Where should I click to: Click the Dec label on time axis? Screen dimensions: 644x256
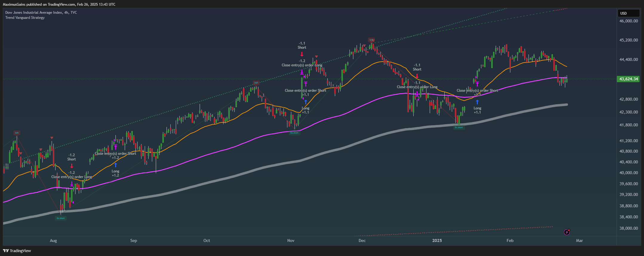pos(362,240)
